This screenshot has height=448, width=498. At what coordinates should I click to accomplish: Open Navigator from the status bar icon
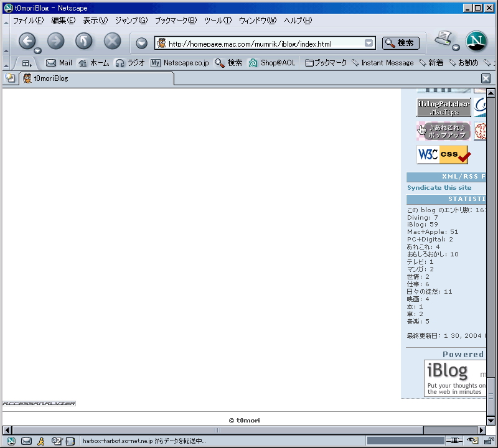point(11,441)
